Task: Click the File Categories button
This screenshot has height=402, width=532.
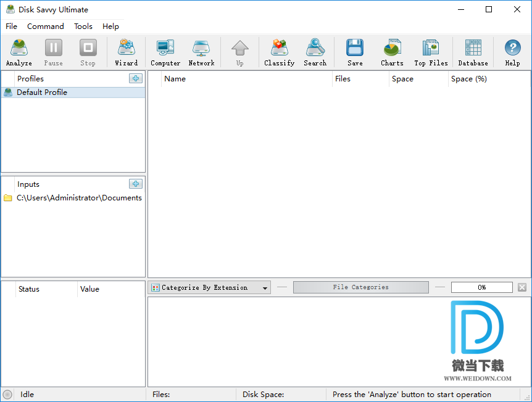Action: (x=360, y=287)
